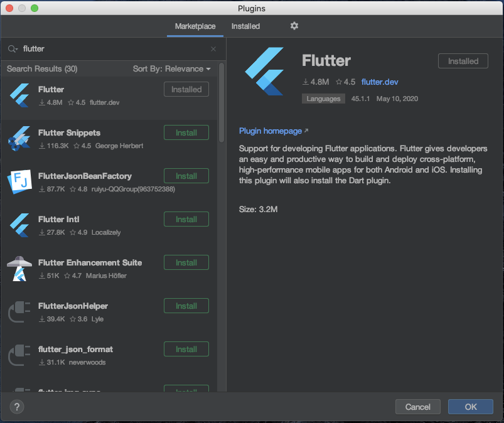Select the FlutterJsonHelper title

click(x=73, y=306)
